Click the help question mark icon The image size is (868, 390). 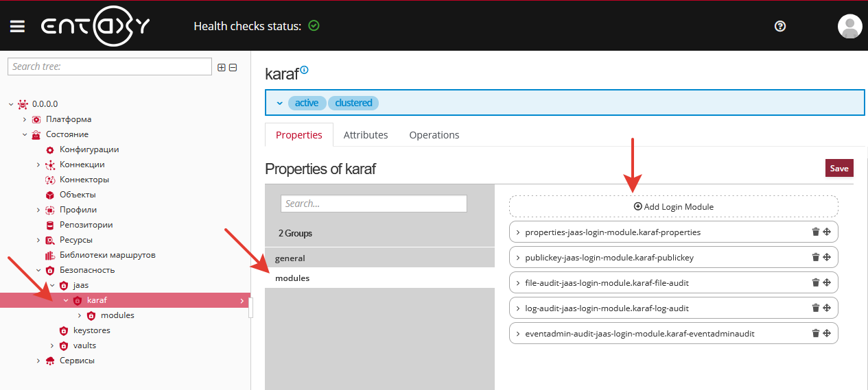click(x=779, y=26)
